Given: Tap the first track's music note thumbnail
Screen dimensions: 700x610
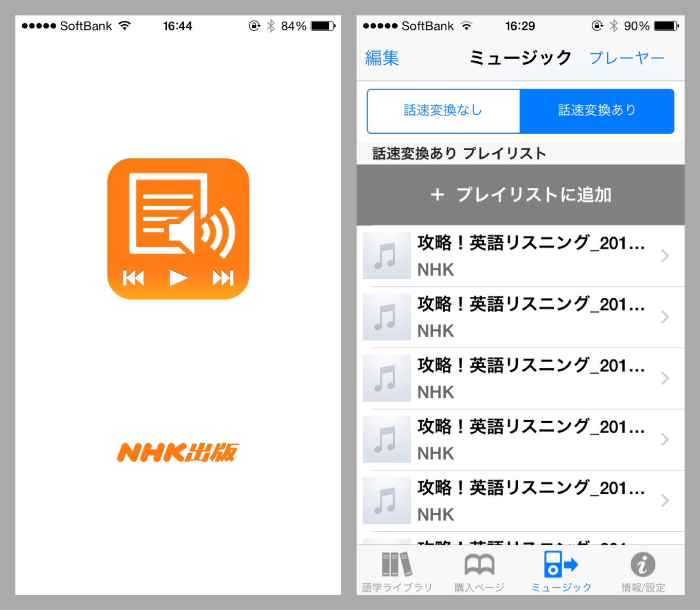Looking at the screenshot, I should (x=387, y=256).
